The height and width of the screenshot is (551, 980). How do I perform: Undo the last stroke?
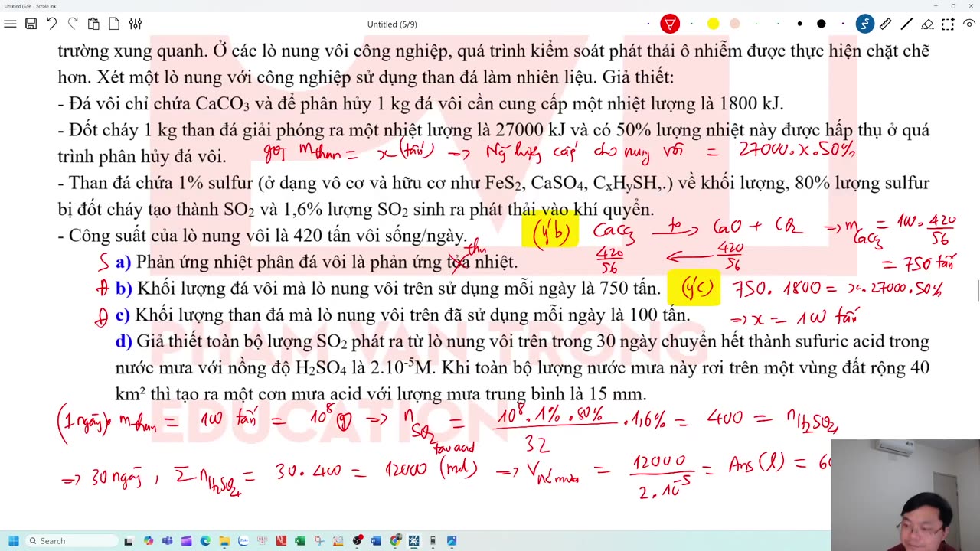pyautogui.click(x=51, y=24)
